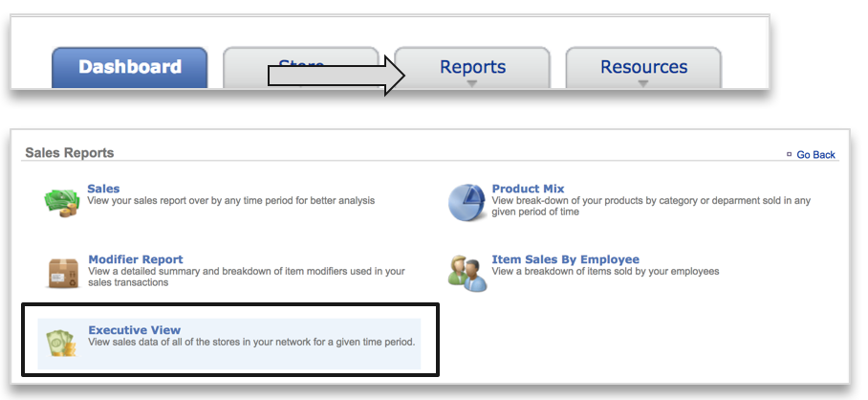The height and width of the screenshot is (400, 868).
Task: Click the Sales Reports section heading
Action: 69,152
